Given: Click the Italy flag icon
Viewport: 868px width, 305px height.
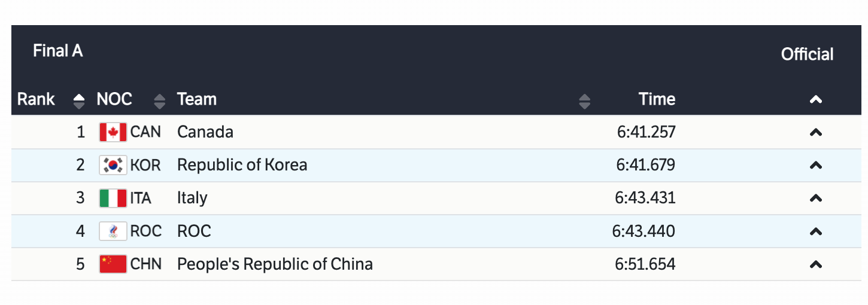Looking at the screenshot, I should [113, 198].
